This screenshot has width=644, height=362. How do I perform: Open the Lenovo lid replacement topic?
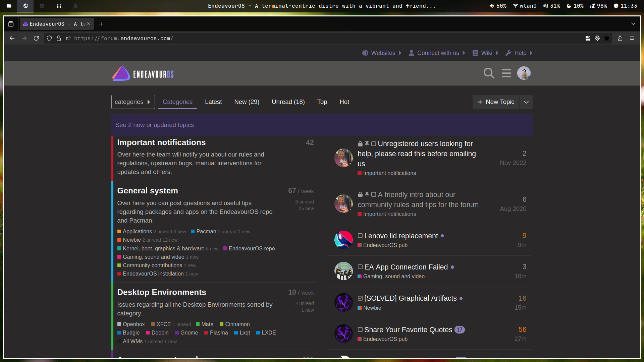(401, 236)
